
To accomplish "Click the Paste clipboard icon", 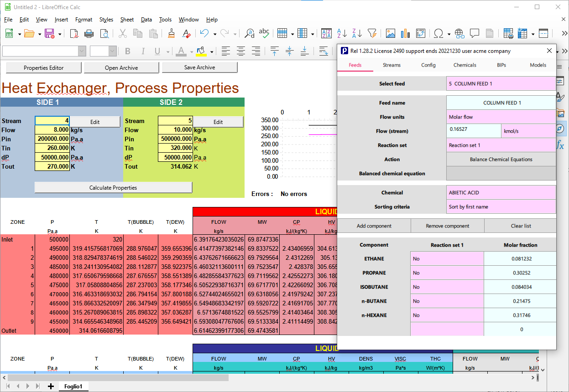I will [x=153, y=33].
